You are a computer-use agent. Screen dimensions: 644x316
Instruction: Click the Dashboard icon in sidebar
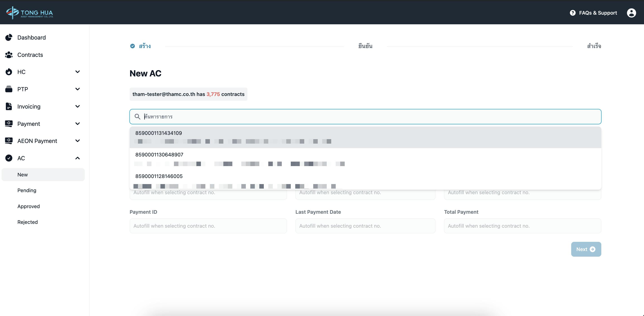click(x=9, y=37)
